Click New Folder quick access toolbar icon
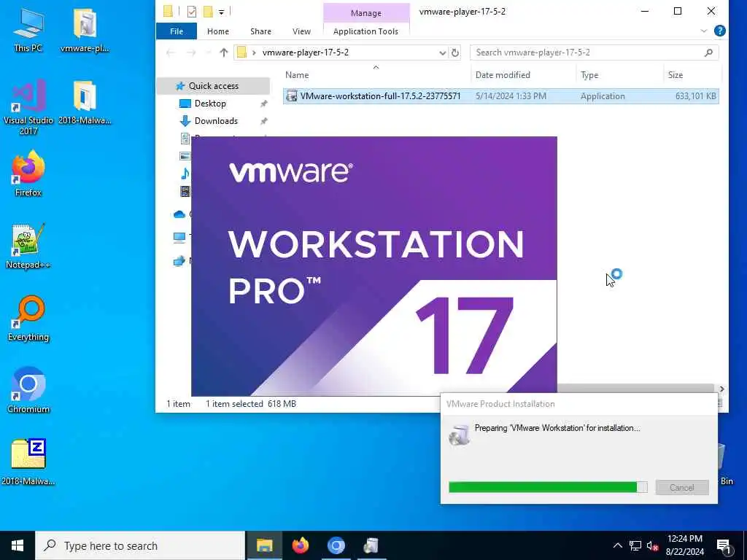This screenshot has width=747, height=560. pyautogui.click(x=208, y=11)
